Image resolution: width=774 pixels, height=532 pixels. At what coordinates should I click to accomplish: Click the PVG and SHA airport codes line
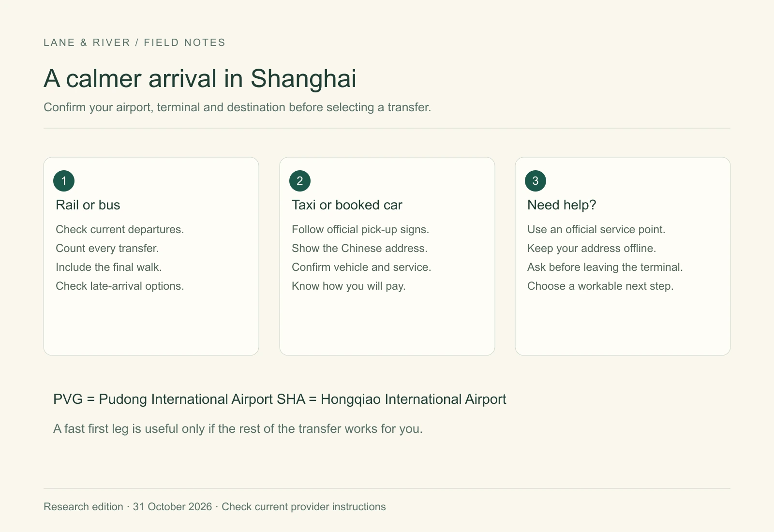280,399
